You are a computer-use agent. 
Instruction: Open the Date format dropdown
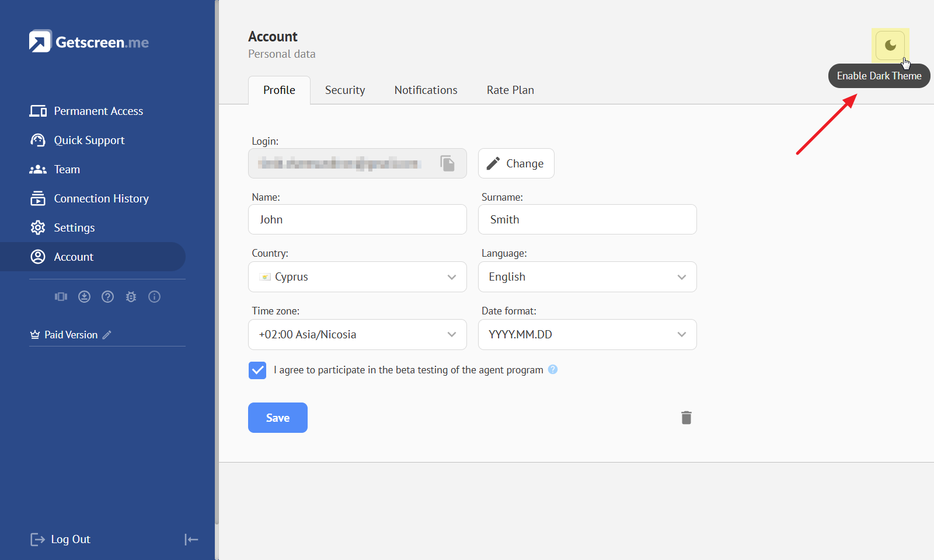pos(587,335)
